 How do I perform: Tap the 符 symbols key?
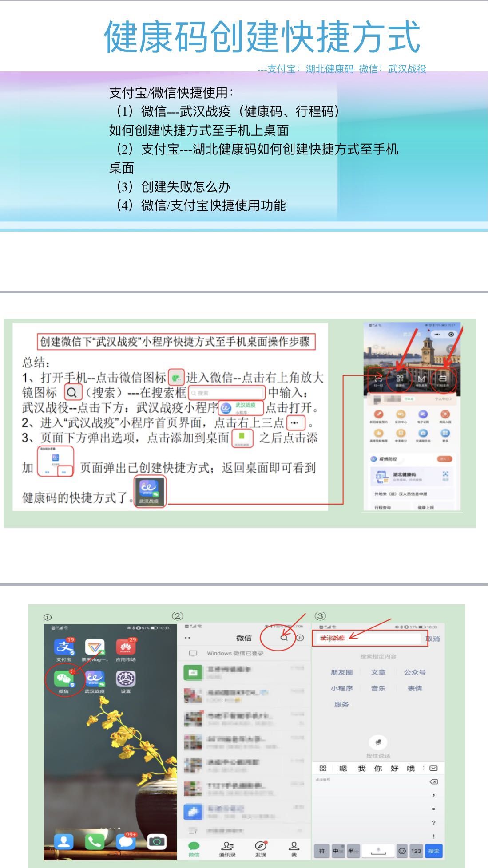pos(322,851)
